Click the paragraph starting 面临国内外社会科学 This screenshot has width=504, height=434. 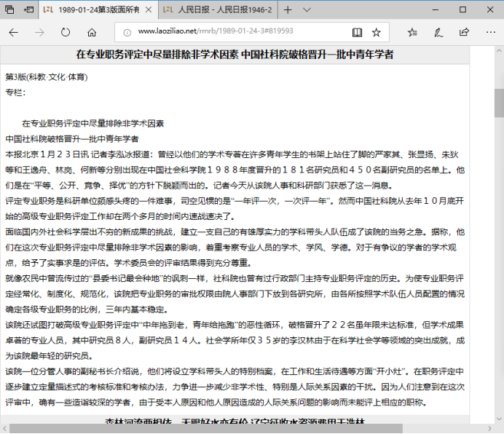[235, 247]
